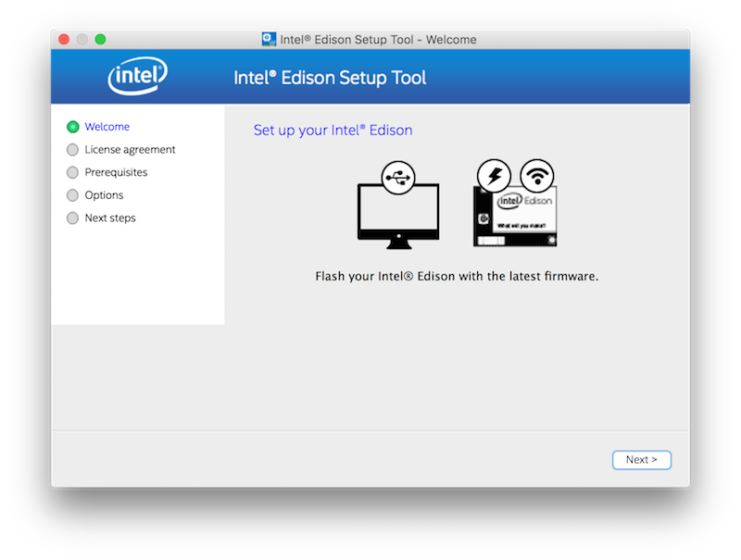The height and width of the screenshot is (560, 741).
Task: Click the Edison board picture
Action: click(515, 216)
